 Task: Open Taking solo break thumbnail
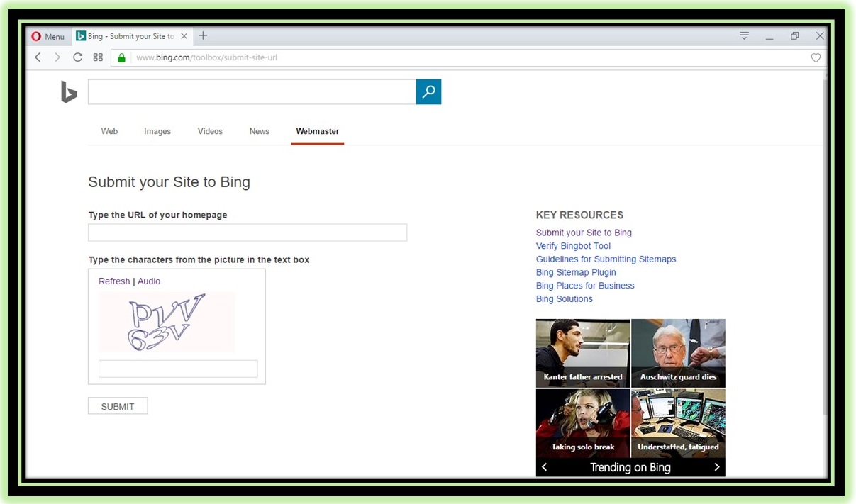583,423
